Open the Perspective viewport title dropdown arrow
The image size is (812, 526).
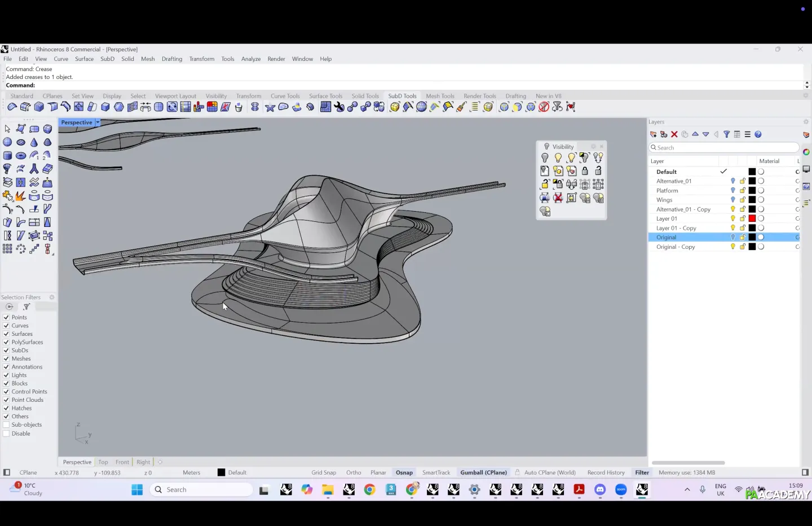[98, 122]
